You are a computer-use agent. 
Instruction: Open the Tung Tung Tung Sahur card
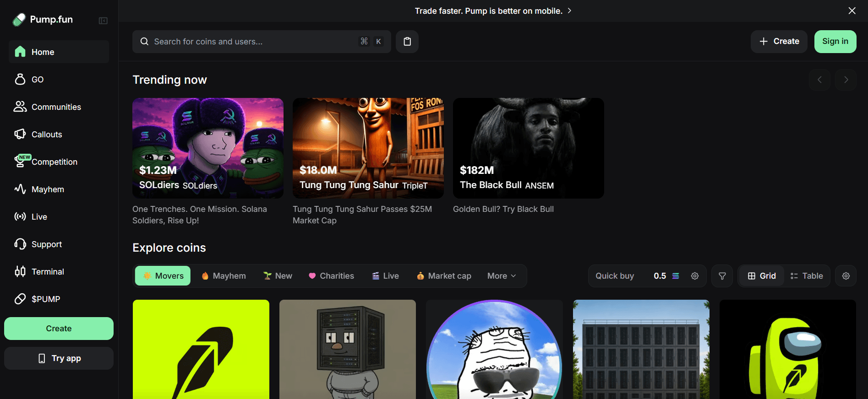(x=368, y=148)
